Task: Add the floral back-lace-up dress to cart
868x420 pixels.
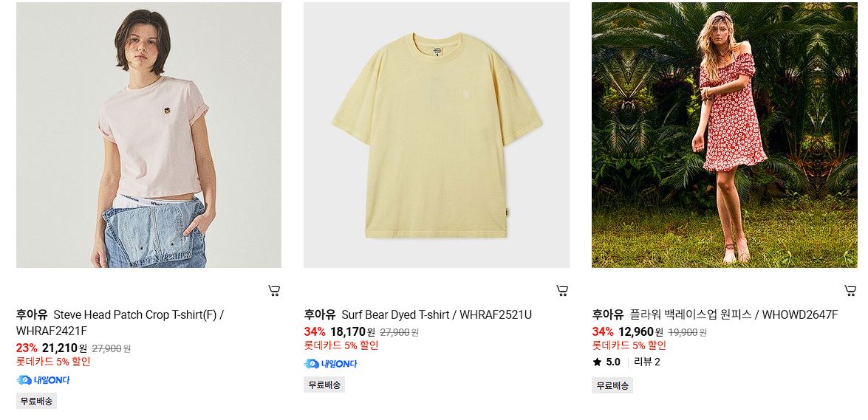Action: coord(850,291)
